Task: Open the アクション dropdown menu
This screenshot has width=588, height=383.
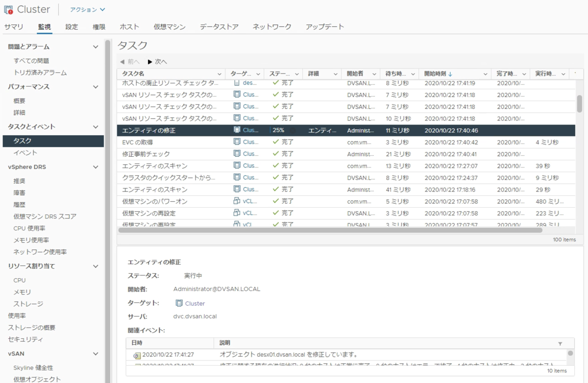Action: point(87,9)
